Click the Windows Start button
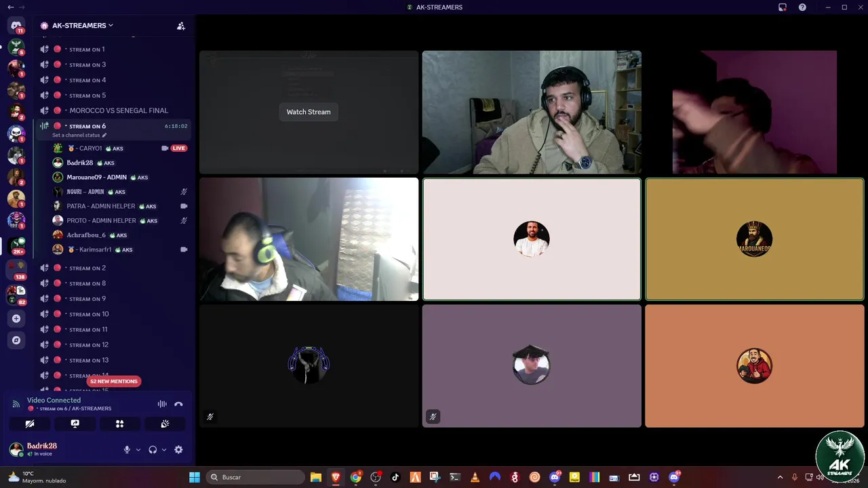Screen dimensions: 868x488 195,477
